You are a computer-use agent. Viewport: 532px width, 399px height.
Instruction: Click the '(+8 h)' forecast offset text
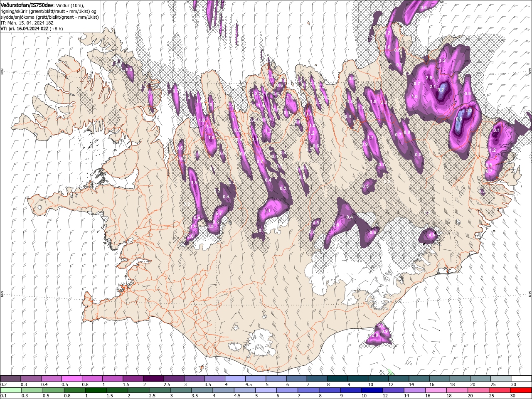tap(56, 29)
